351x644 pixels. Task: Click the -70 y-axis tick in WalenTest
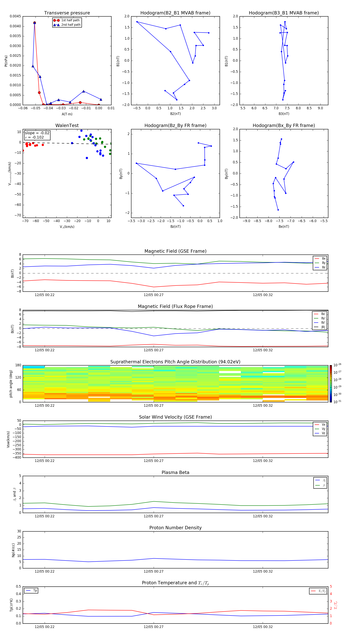18,215
